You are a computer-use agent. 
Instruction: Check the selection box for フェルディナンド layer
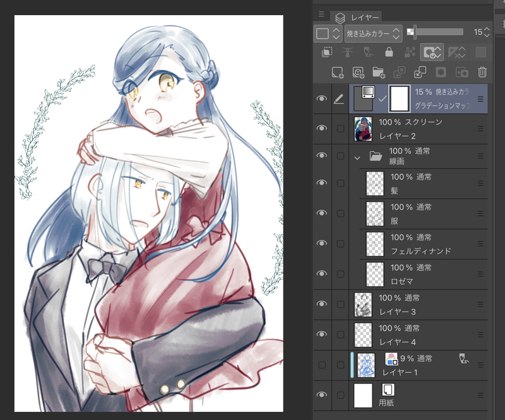pos(340,243)
